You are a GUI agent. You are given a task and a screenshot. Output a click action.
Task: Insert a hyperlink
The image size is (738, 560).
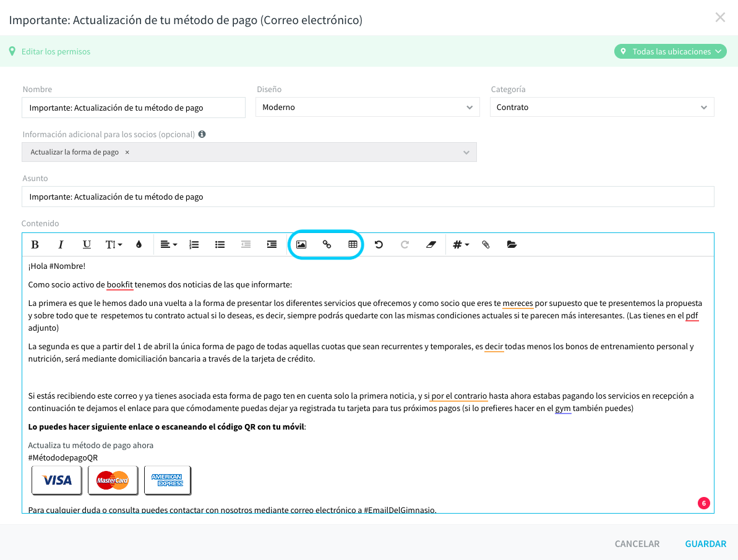tap(327, 245)
